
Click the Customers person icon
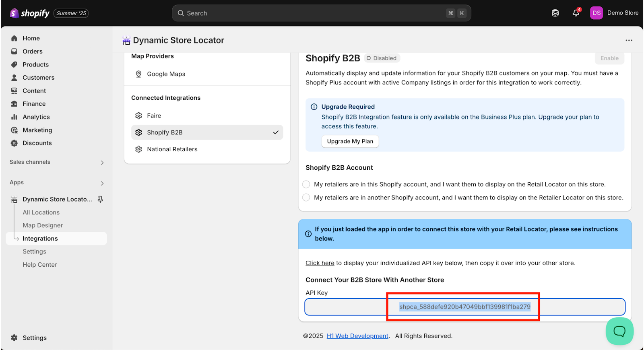pyautogui.click(x=14, y=78)
